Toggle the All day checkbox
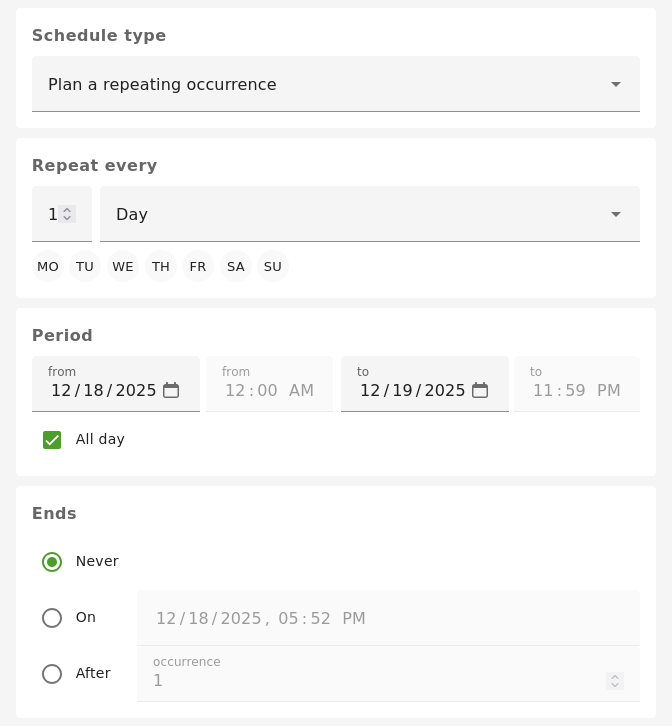Screen dimensions: 672x726 52,440
